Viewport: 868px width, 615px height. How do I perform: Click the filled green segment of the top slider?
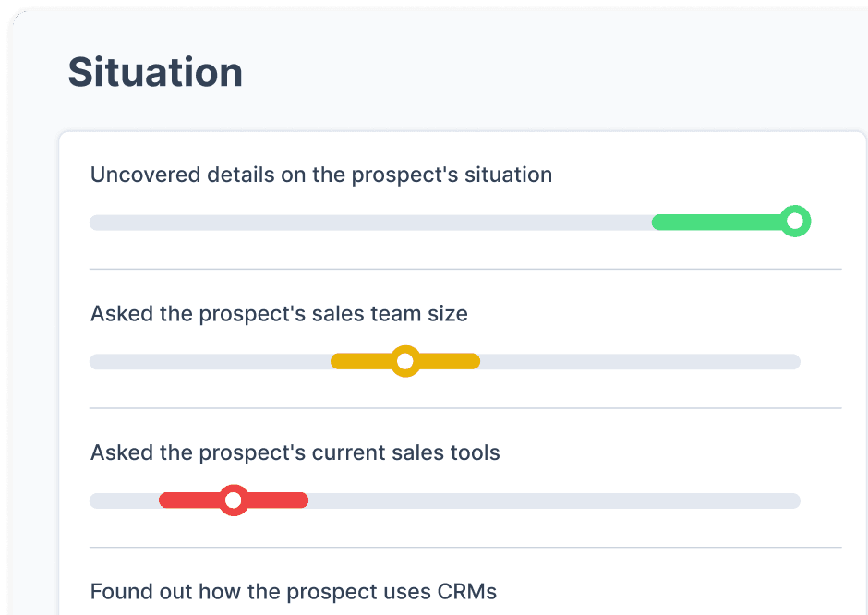pyautogui.click(x=720, y=222)
